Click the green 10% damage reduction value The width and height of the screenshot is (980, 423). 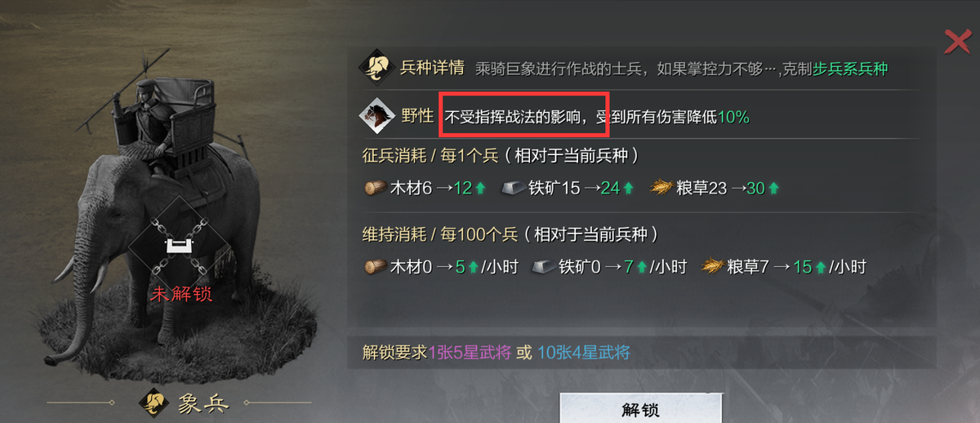point(733,117)
